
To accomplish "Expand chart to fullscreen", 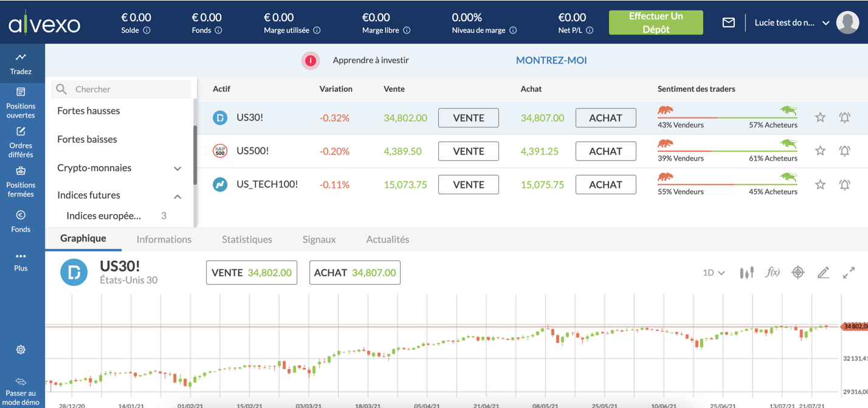I will click(849, 273).
